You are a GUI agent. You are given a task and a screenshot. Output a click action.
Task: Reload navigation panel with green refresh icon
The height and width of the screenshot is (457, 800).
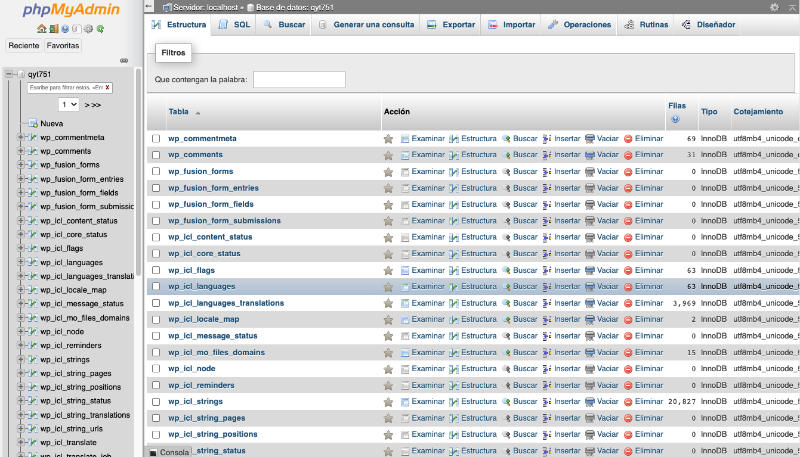(x=100, y=29)
